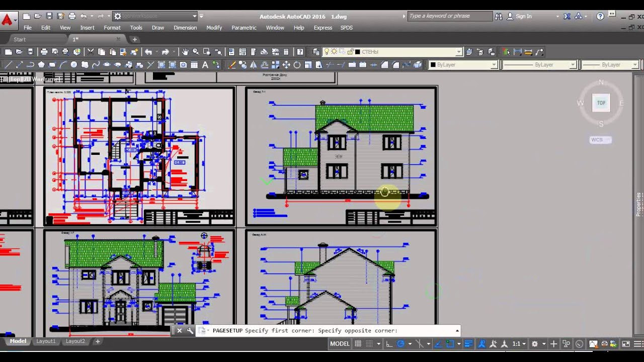This screenshot has height=362, width=644.
Task: Toggle 2D Object Snap in status bar
Action: click(x=450, y=344)
